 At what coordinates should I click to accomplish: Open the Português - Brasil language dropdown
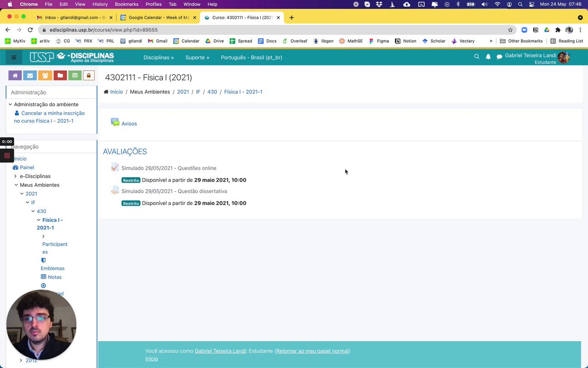251,57
